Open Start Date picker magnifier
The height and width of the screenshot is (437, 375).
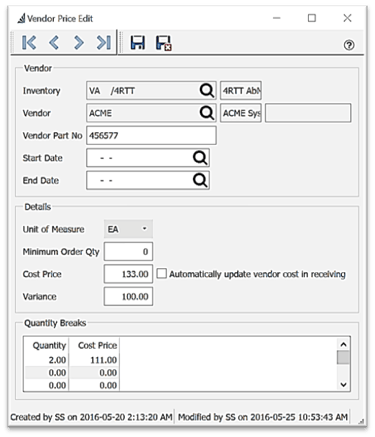[200, 158]
